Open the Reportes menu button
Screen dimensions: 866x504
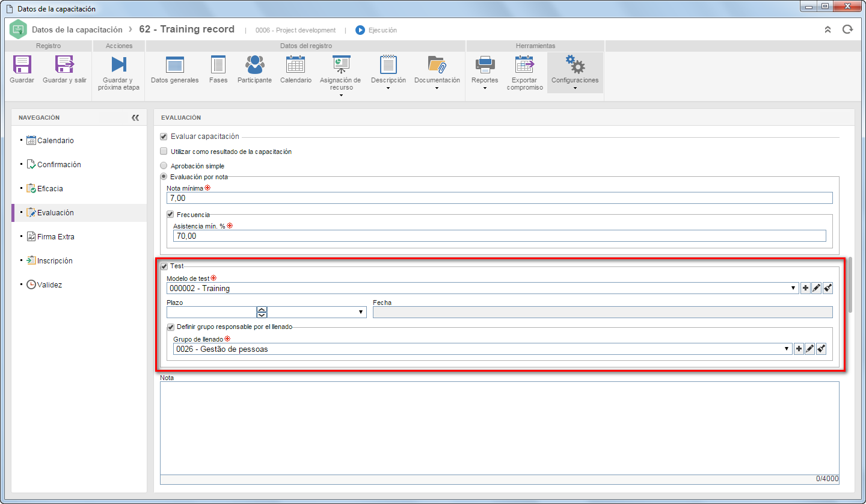pyautogui.click(x=485, y=72)
